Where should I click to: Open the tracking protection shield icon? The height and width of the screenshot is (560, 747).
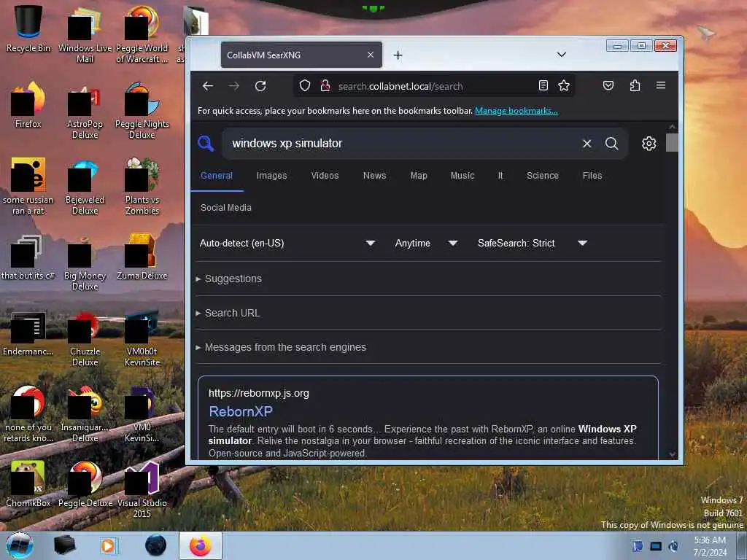[x=305, y=86]
